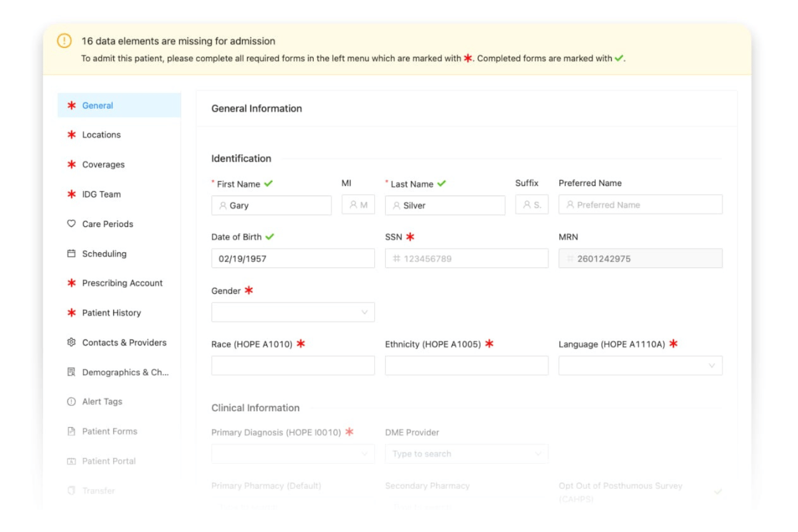Open the General section in left menu
Image resolution: width=798 pixels, height=532 pixels.
[119, 106]
